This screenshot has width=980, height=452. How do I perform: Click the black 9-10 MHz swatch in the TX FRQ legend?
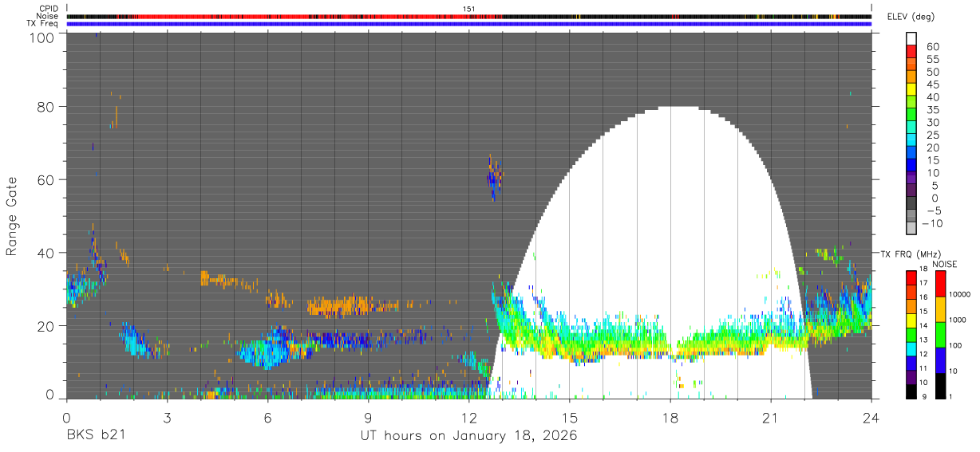[x=911, y=390]
